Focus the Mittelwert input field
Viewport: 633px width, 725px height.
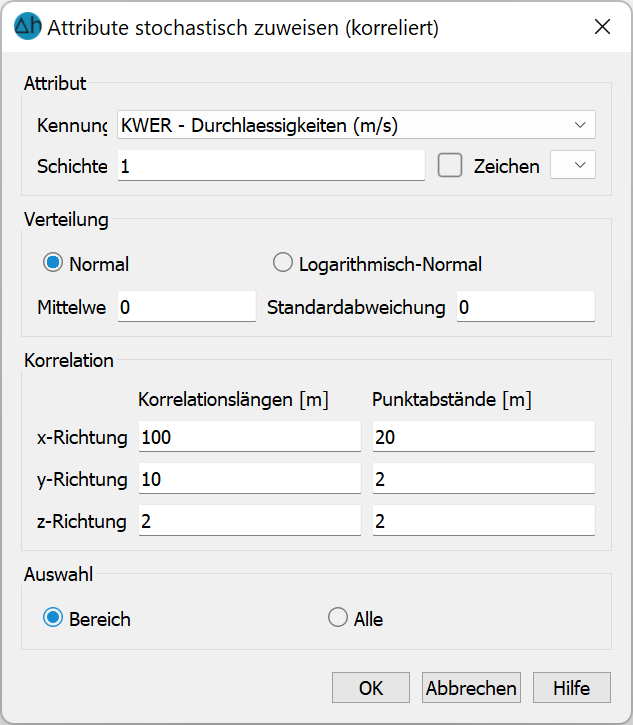pos(187,307)
